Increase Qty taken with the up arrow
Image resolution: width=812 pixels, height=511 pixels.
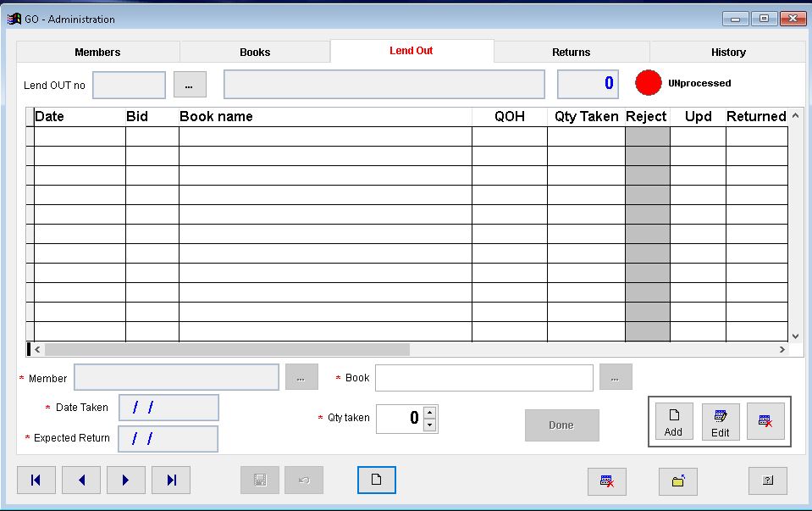(x=429, y=413)
